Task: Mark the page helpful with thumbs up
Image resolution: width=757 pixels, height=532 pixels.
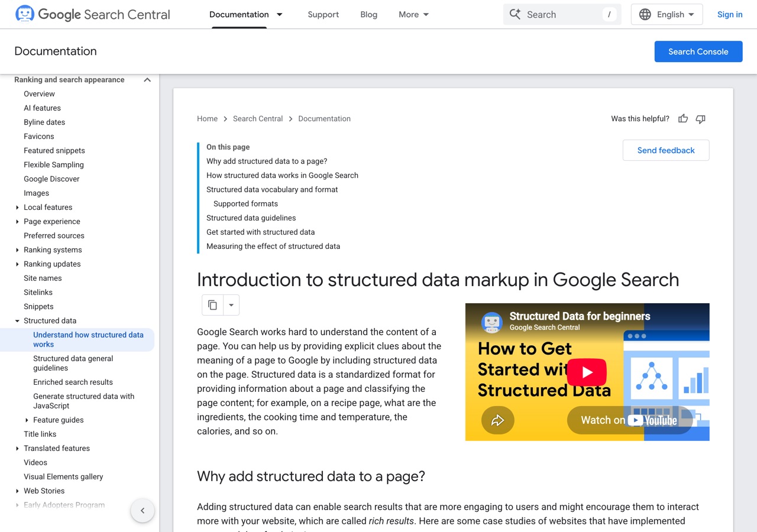Action: pyautogui.click(x=683, y=119)
